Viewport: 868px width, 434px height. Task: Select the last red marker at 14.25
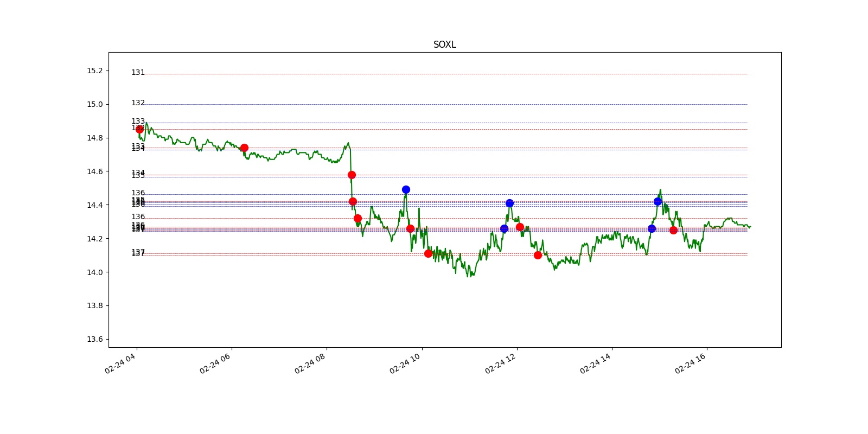click(x=673, y=230)
